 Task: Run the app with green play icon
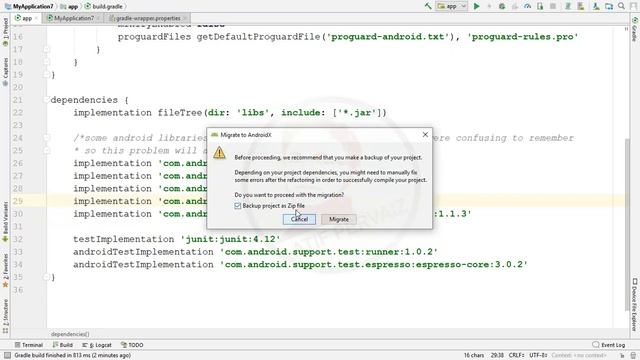(476, 6)
